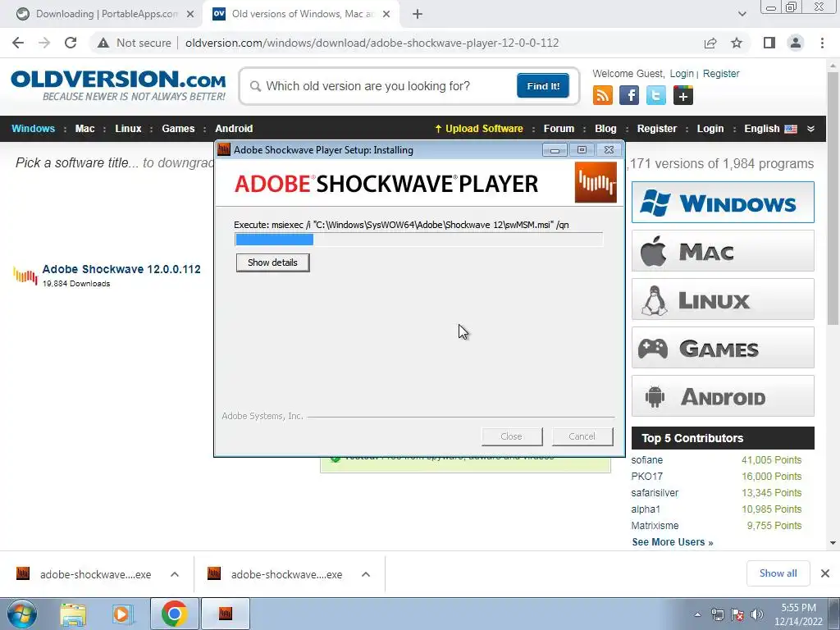The image size is (840, 630).
Task: Click the share page icon
Action: [x=710, y=43]
